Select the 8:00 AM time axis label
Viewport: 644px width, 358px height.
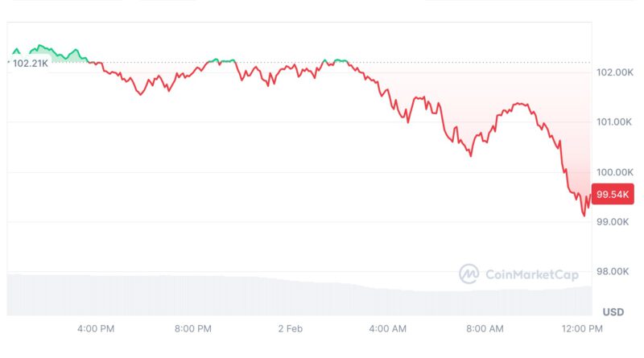485,328
